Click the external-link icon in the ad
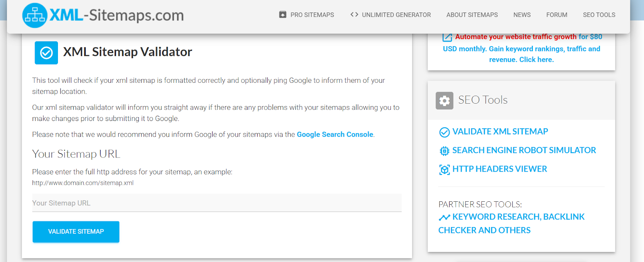Viewport: 644px width, 262px height. tap(447, 37)
